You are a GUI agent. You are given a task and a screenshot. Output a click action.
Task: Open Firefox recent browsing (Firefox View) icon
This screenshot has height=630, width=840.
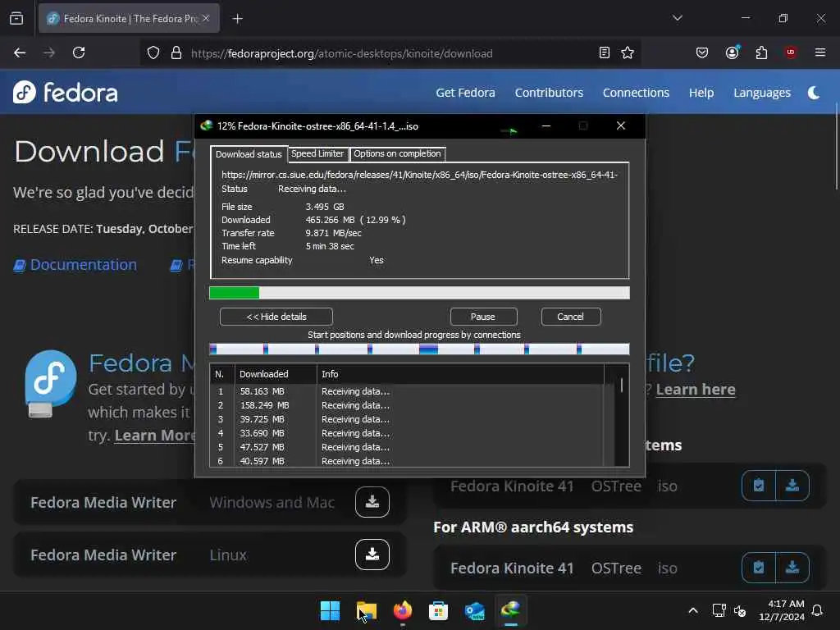[x=16, y=19]
